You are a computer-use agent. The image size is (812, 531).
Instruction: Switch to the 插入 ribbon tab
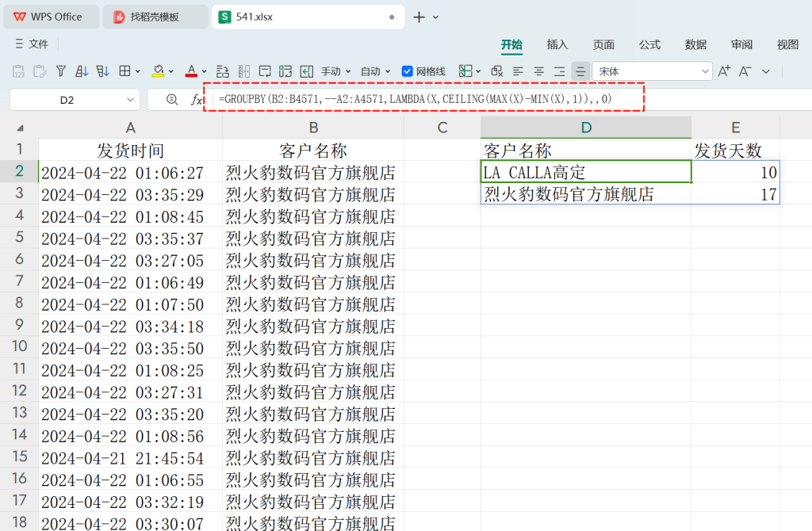557,44
